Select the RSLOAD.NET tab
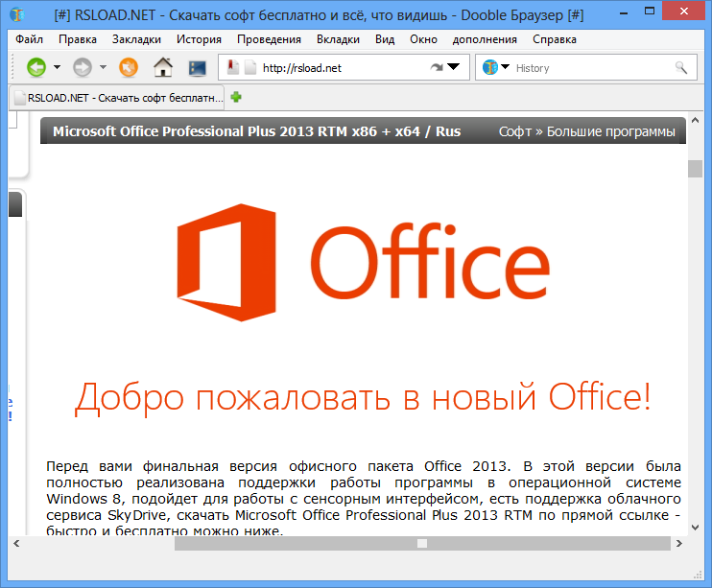Screen dimensions: 712x588 pos(117,98)
